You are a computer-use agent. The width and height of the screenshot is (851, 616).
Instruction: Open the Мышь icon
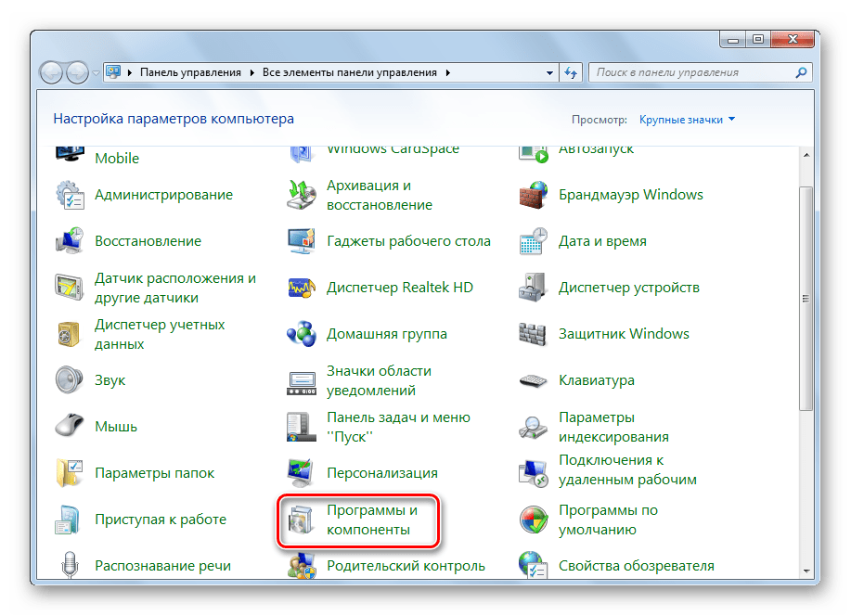pos(71,428)
